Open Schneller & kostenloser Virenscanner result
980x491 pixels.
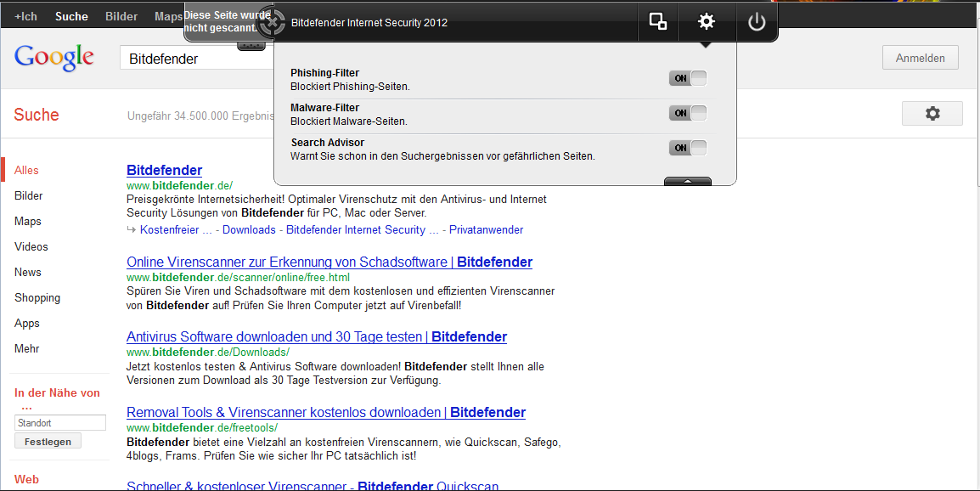tap(313, 485)
